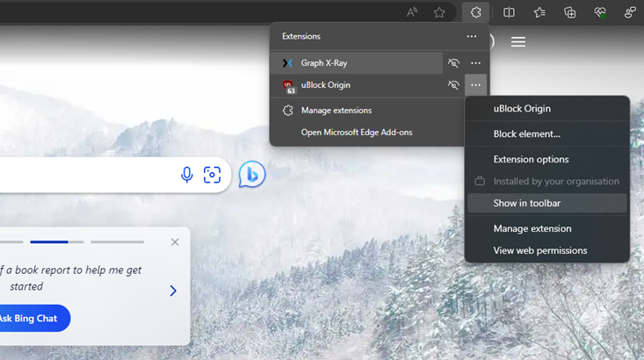
Task: Open Extensions panel header more options
Action: 472,37
